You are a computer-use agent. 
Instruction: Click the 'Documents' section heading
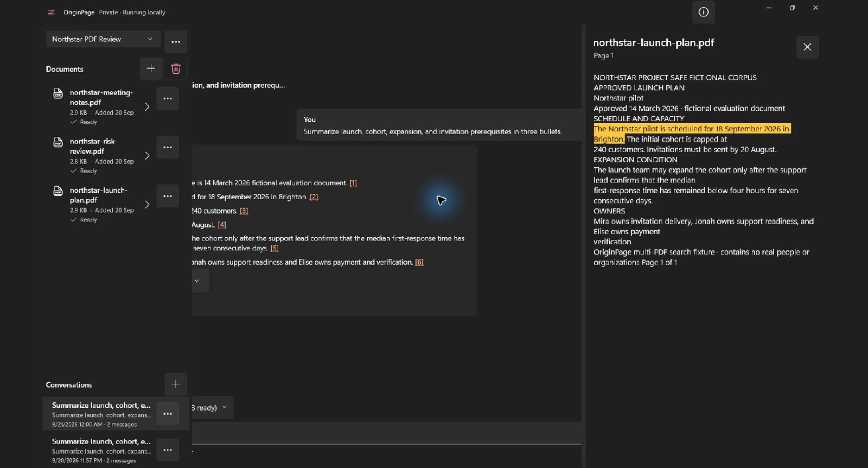pos(65,69)
